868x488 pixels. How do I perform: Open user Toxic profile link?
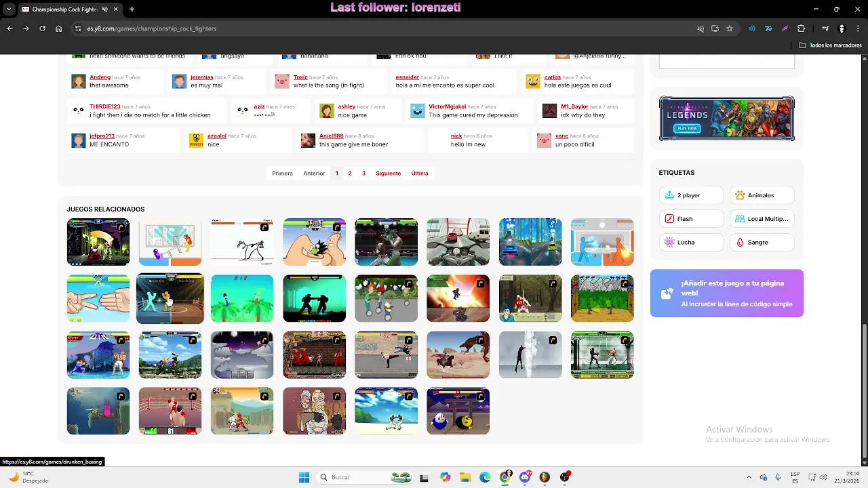(300, 77)
